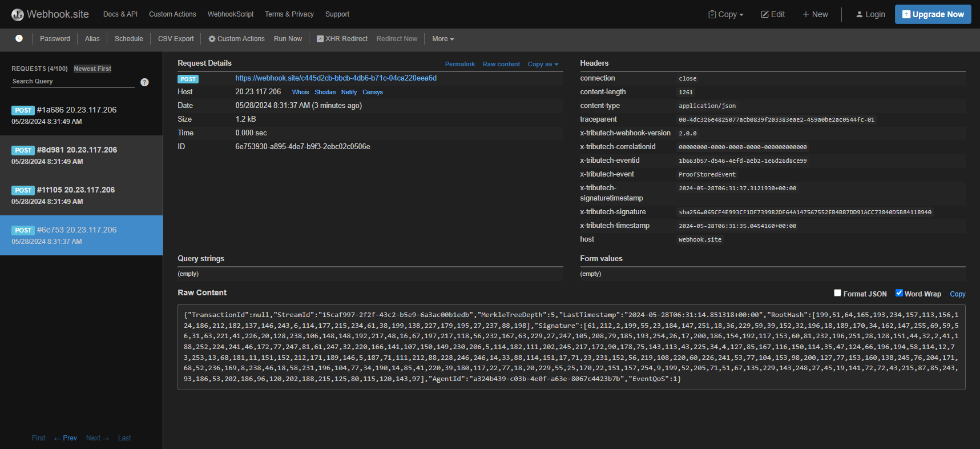
Task: Go to First page of requests
Action: coord(38,438)
